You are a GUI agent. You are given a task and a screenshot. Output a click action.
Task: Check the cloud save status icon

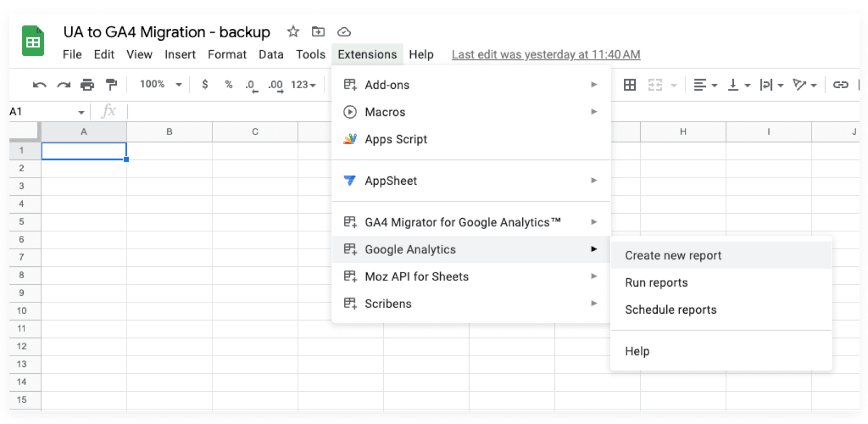344,32
